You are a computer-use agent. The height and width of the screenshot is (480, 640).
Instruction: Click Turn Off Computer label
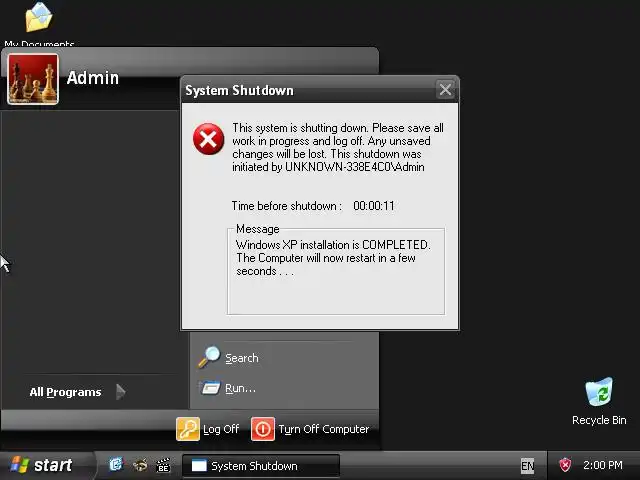tap(324, 429)
